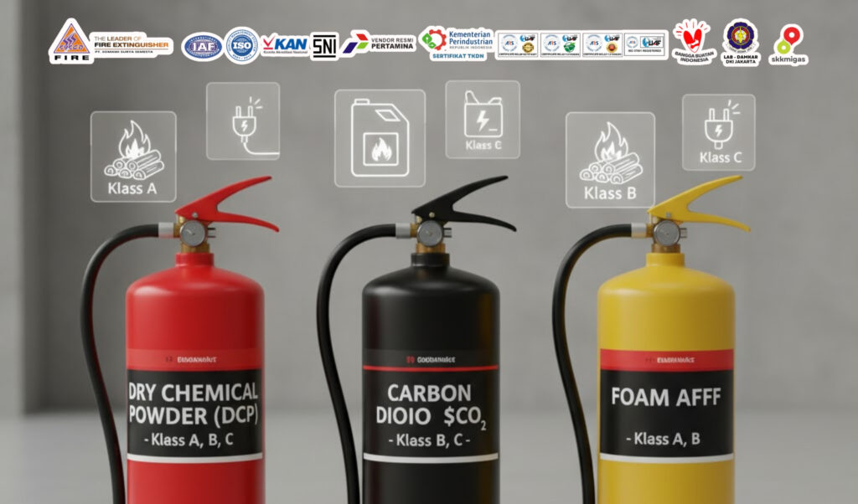Click the IAF round badge
Viewport: 858px width, 504px height.
pos(201,46)
